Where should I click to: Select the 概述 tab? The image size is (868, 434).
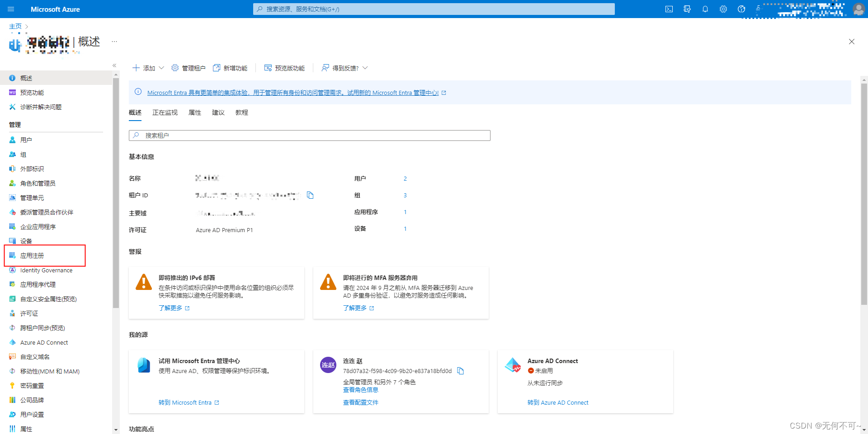135,112
